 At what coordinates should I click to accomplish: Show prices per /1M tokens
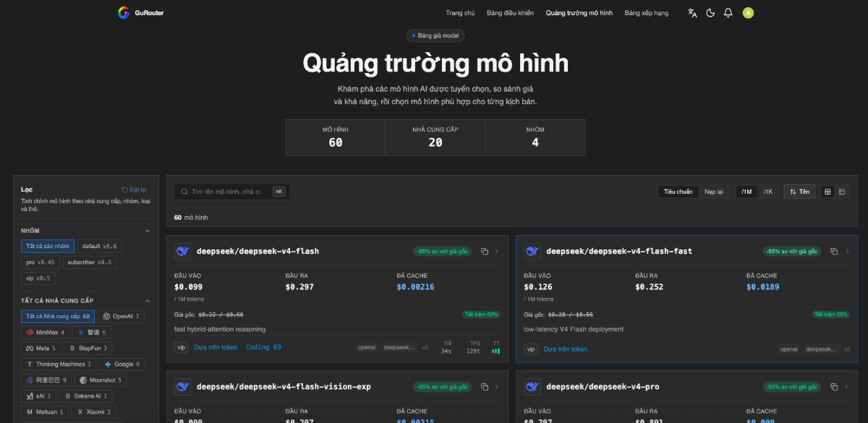[x=746, y=192]
